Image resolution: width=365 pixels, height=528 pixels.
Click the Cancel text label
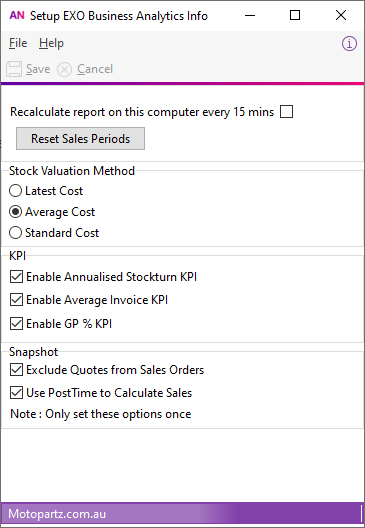pyautogui.click(x=95, y=69)
